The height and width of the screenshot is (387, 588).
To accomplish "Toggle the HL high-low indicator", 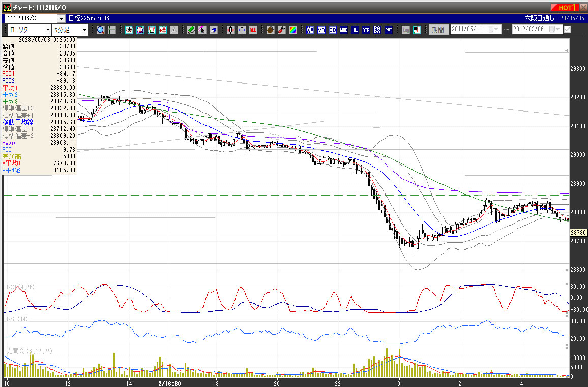I will tap(355, 30).
